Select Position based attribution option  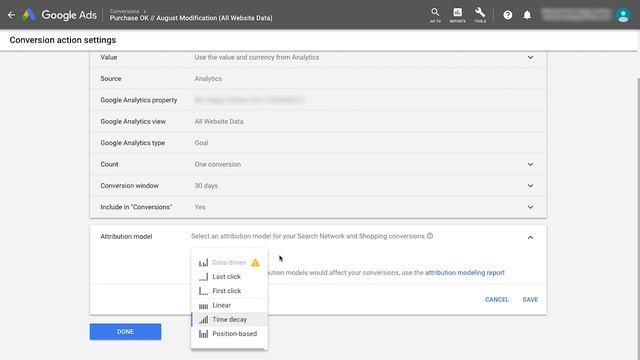coord(229,334)
